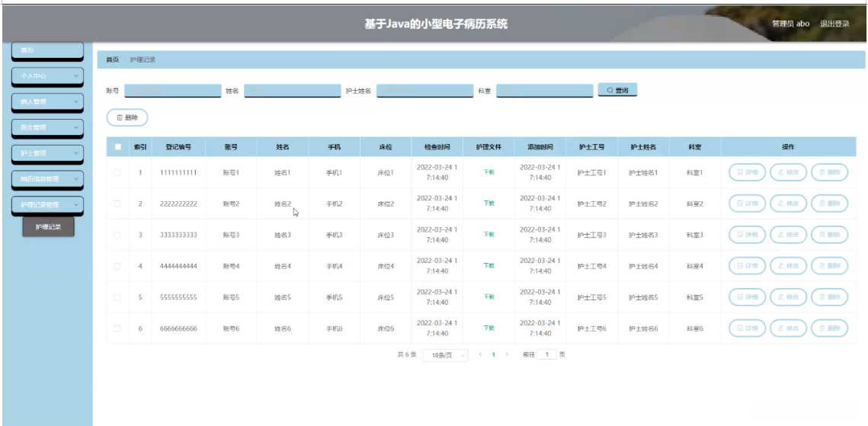Check the box for row 2222222222

117,203
